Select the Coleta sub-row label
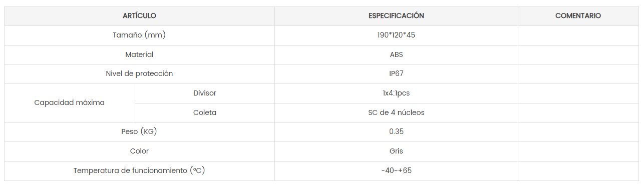The width and height of the screenshot is (644, 186). pos(205,113)
